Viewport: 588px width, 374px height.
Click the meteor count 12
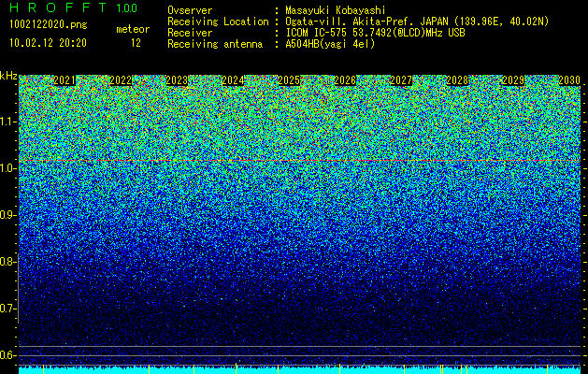point(136,43)
